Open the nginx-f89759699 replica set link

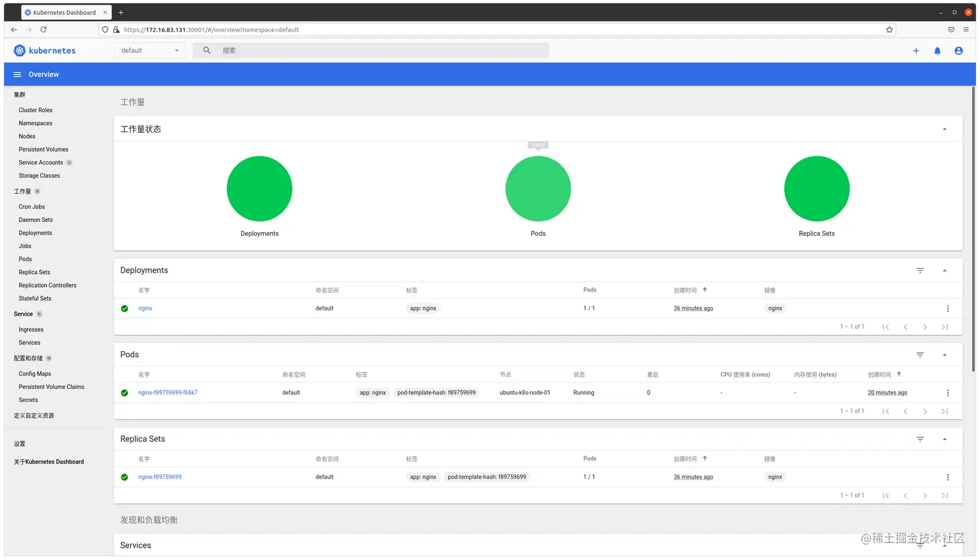coord(159,477)
